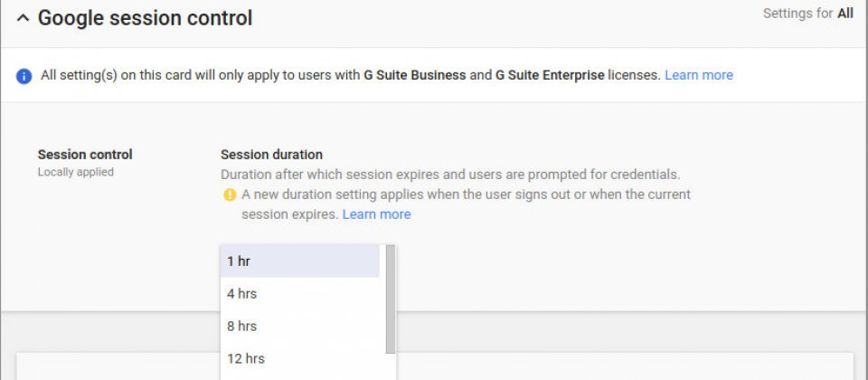Viewport: 868px width, 380px height.
Task: Click the bold G Suite Enterprise text
Action: (x=550, y=75)
